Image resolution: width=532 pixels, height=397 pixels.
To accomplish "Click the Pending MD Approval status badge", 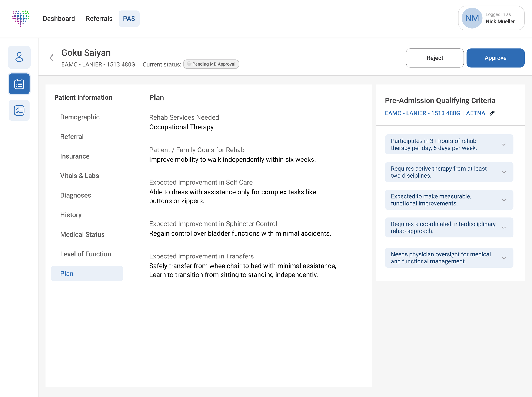I will point(211,64).
